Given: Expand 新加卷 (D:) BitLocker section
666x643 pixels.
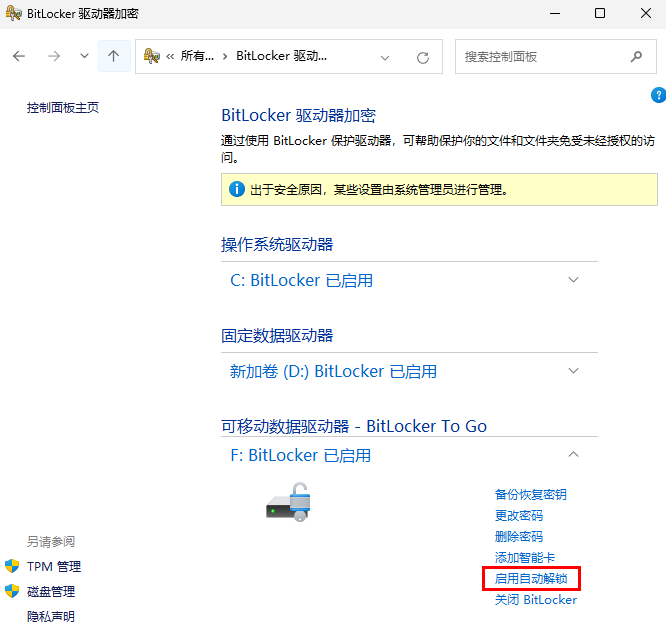Looking at the screenshot, I should point(573,371).
